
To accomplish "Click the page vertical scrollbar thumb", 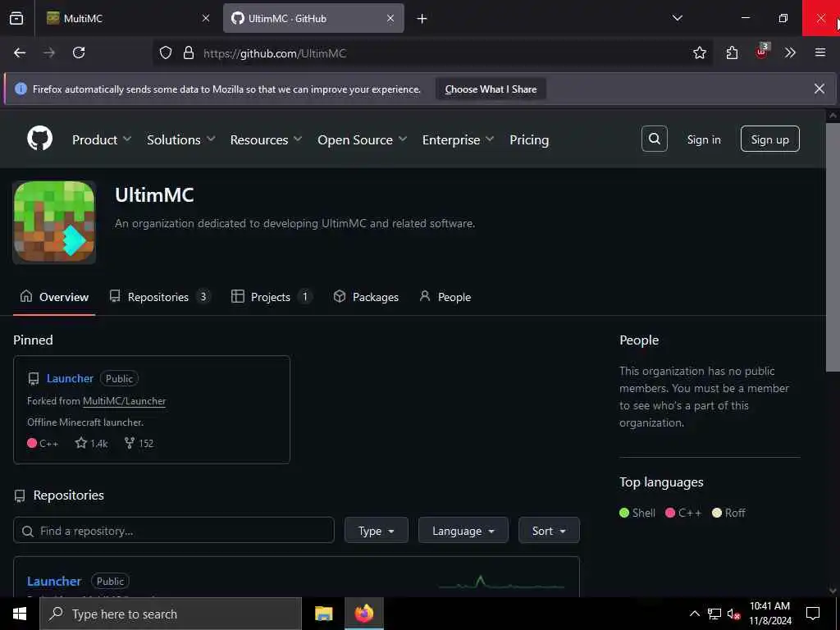I will (833, 246).
